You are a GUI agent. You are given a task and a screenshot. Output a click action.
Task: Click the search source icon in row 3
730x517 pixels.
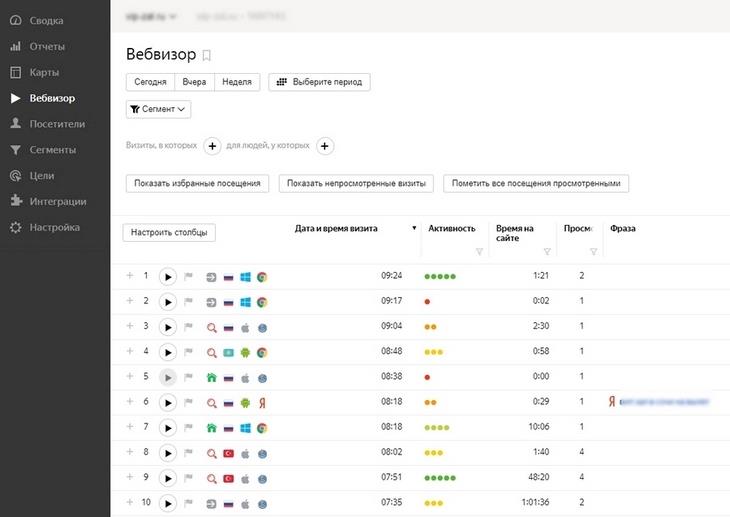coord(211,326)
